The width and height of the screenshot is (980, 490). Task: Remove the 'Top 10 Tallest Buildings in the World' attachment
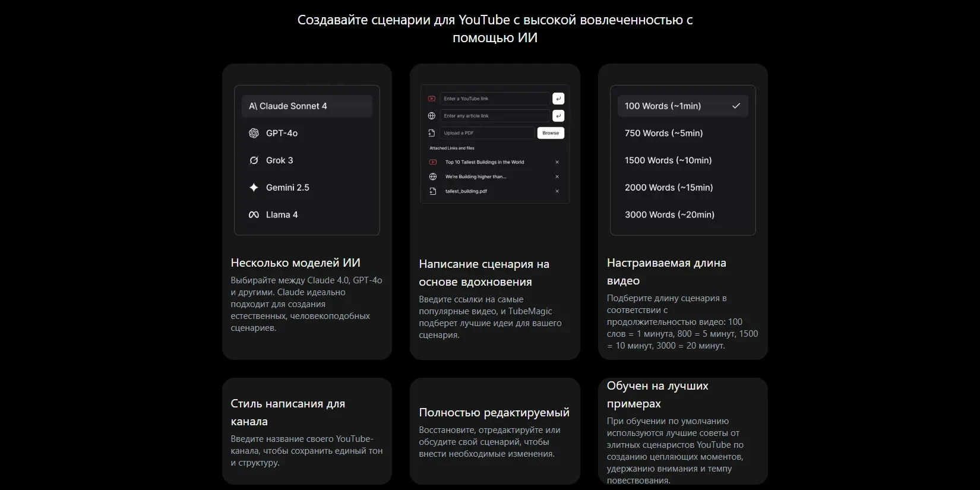(x=557, y=162)
